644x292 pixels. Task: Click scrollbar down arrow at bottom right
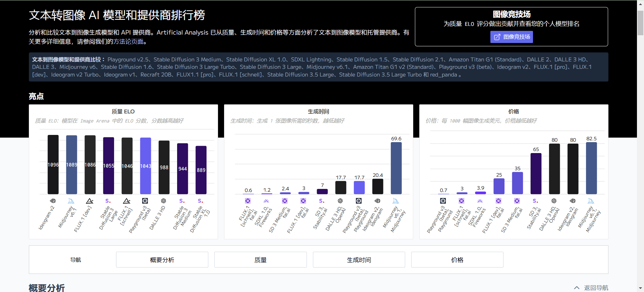pyautogui.click(x=640, y=288)
